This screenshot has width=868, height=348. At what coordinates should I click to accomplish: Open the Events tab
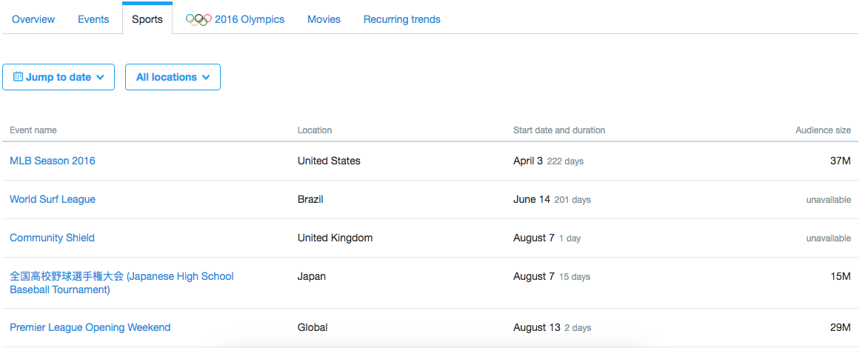pyautogui.click(x=93, y=19)
